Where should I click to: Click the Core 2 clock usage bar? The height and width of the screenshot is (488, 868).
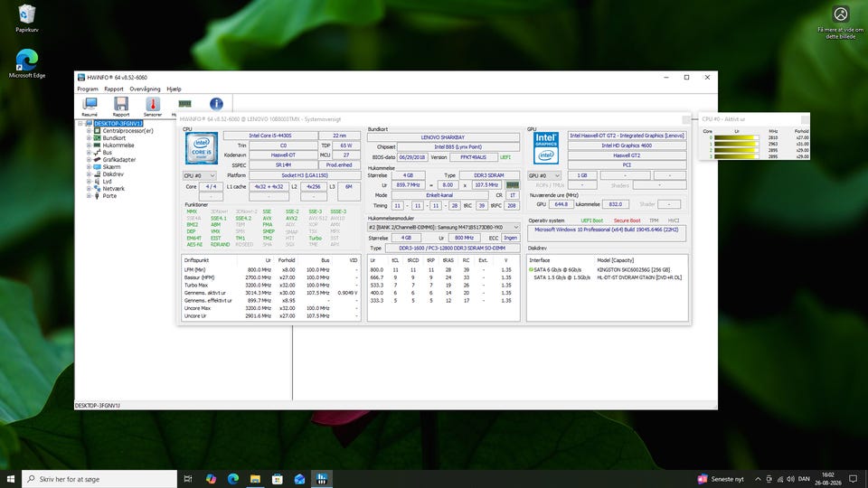(736, 150)
